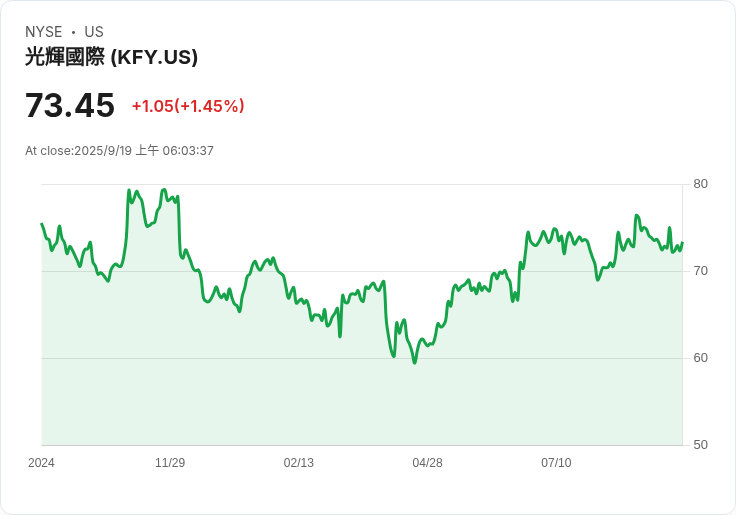Screen dimensions: 736x515
Task: Click the chart's lowest dip near 04/28
Action: click(414, 362)
